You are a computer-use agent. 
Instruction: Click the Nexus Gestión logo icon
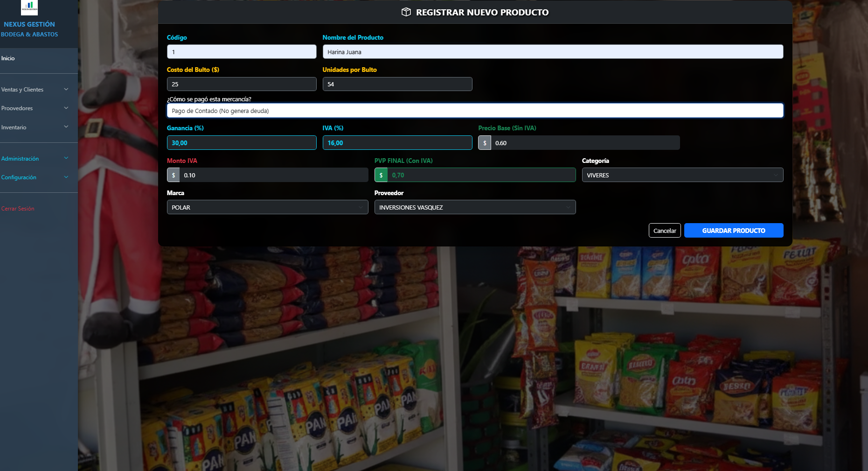pos(29,7)
